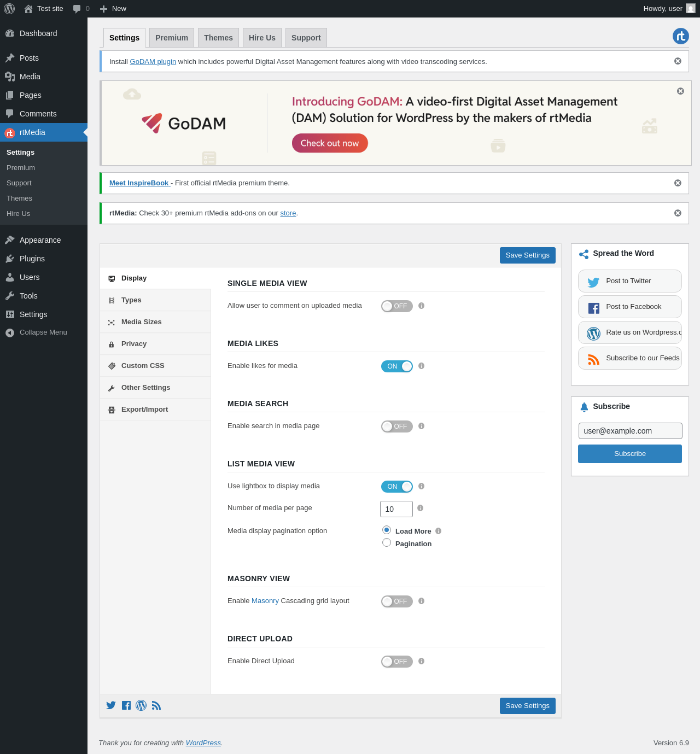This screenshot has width=700, height=754.
Task: Open the Appearance menu
Action: pyautogui.click(x=44, y=240)
